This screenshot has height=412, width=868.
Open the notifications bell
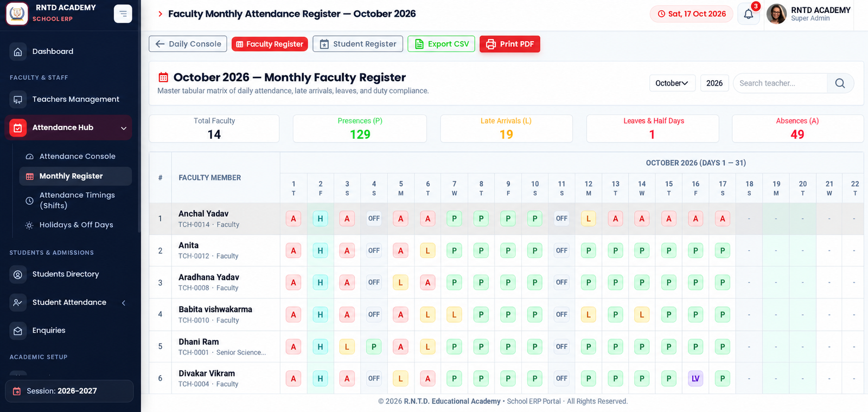click(x=749, y=14)
